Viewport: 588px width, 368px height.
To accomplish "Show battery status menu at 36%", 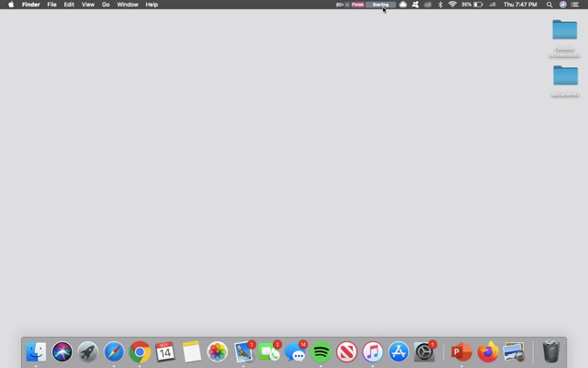I will [x=472, y=5].
